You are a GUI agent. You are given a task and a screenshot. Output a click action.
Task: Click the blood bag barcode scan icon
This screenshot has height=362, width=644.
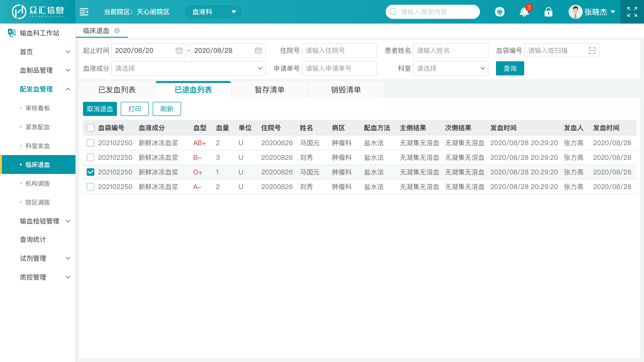point(592,50)
